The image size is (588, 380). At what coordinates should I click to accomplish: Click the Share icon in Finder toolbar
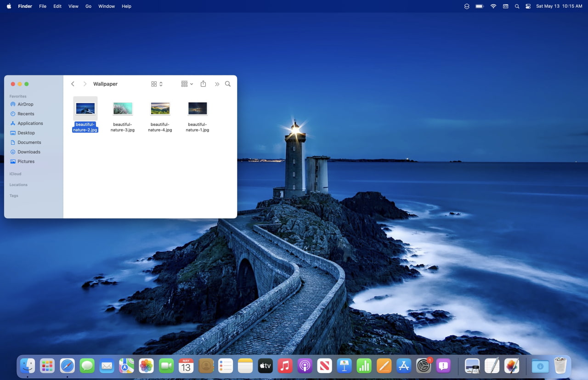click(x=203, y=84)
